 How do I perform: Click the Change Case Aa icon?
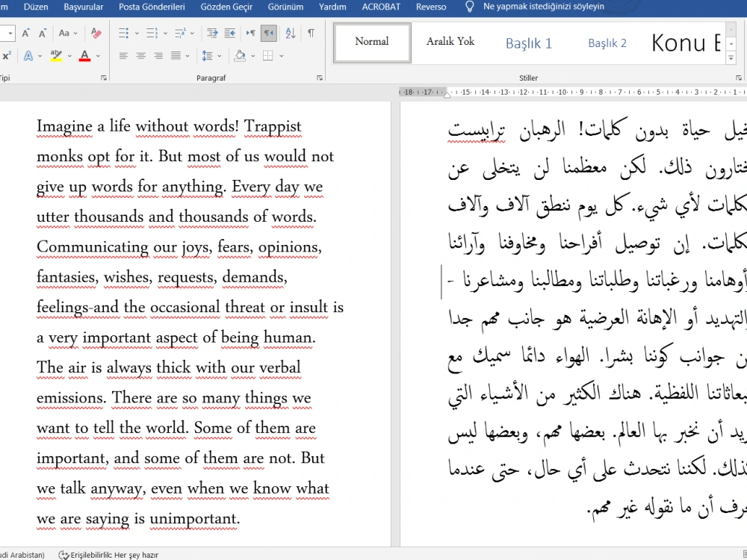[63, 33]
